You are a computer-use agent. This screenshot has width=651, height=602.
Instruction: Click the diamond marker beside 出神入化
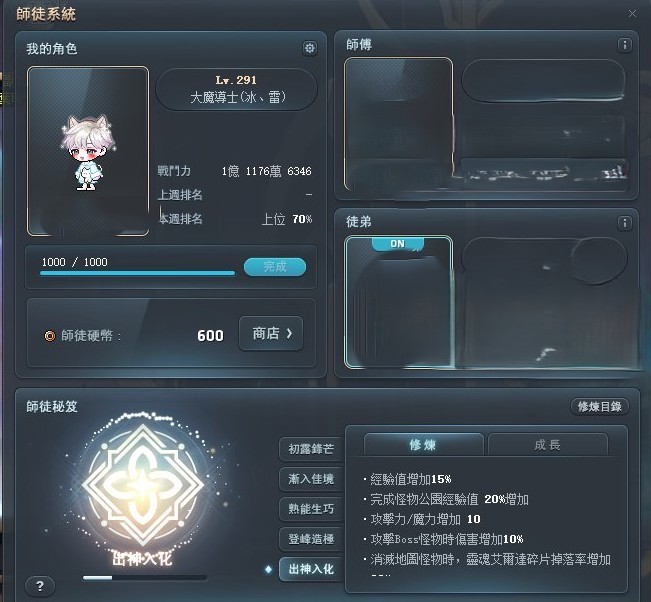point(269,569)
